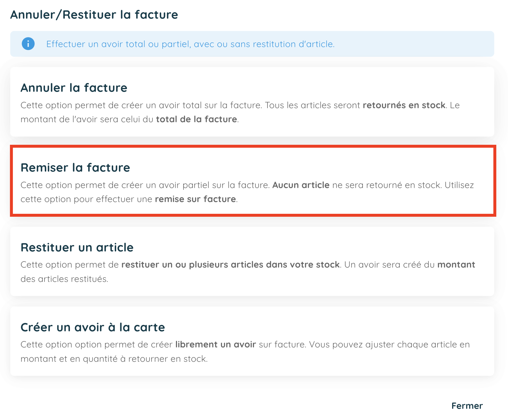Click the Remiser la facture heading
This screenshot has height=420, width=508.
coord(75,167)
